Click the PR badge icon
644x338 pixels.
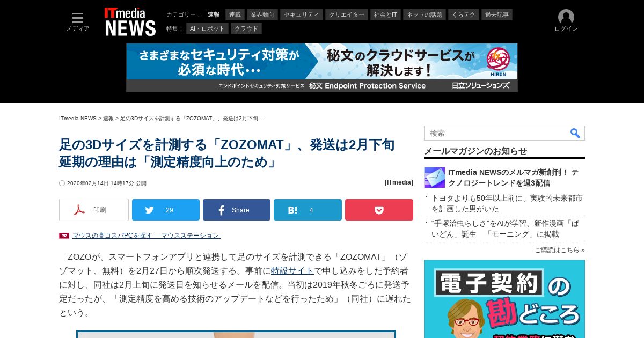pyautogui.click(x=64, y=236)
